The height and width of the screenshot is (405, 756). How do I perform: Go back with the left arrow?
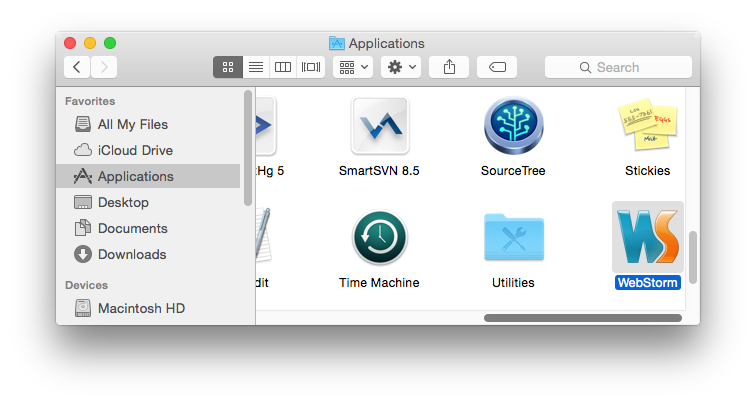tap(77, 67)
